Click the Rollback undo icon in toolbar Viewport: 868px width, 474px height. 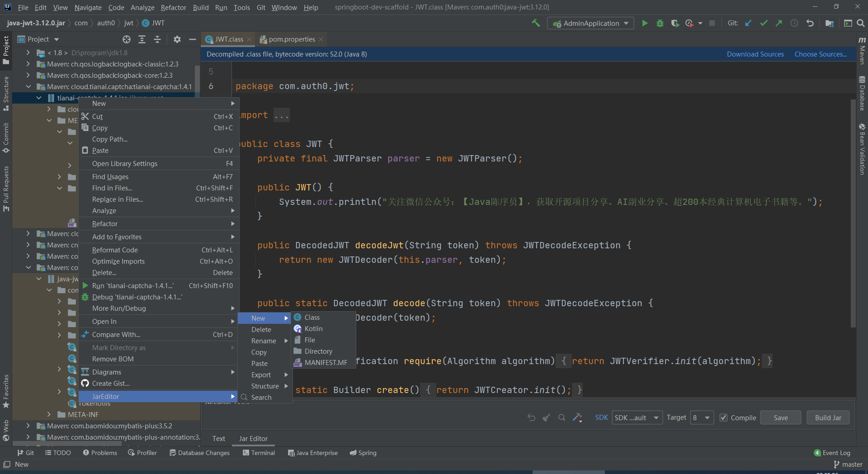click(810, 23)
